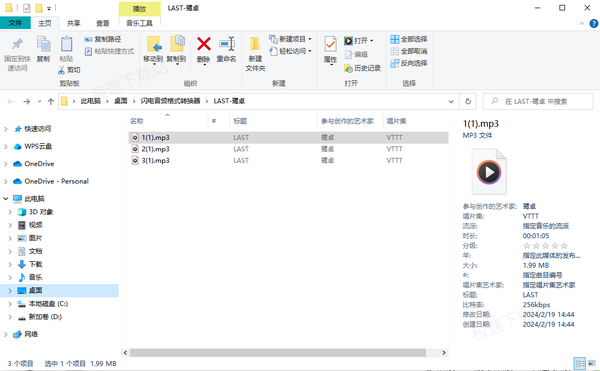Open the Easy access dropdown
Screen dimensions: 600x371
point(290,51)
